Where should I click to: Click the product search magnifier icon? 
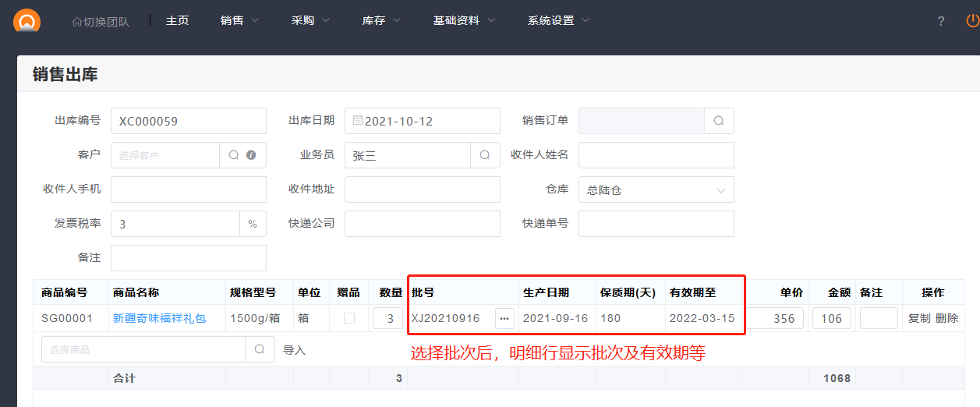pyautogui.click(x=260, y=350)
